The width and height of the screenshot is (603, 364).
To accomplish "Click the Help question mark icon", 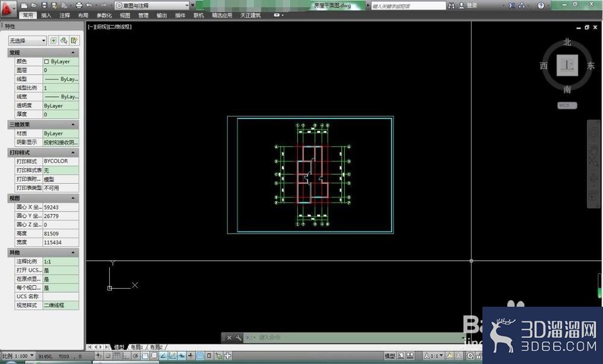I will pos(541,5).
